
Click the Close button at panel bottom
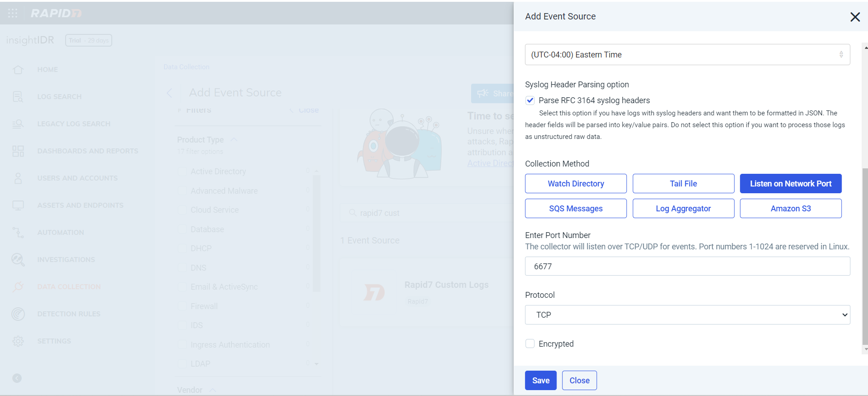click(579, 381)
